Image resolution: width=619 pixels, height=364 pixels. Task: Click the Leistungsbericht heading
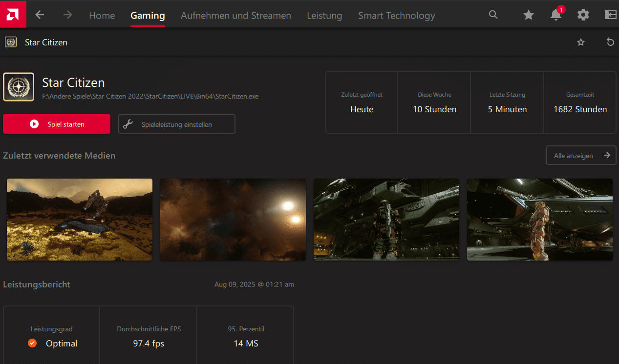[x=37, y=284]
